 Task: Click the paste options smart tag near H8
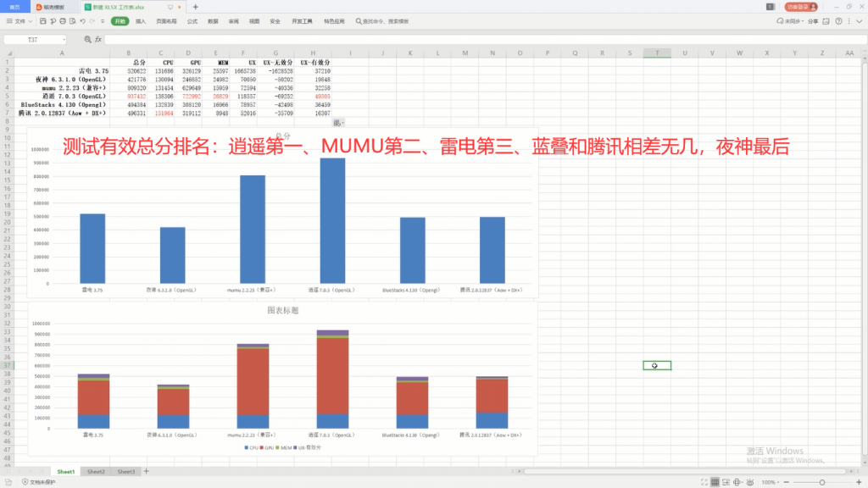tap(338, 123)
